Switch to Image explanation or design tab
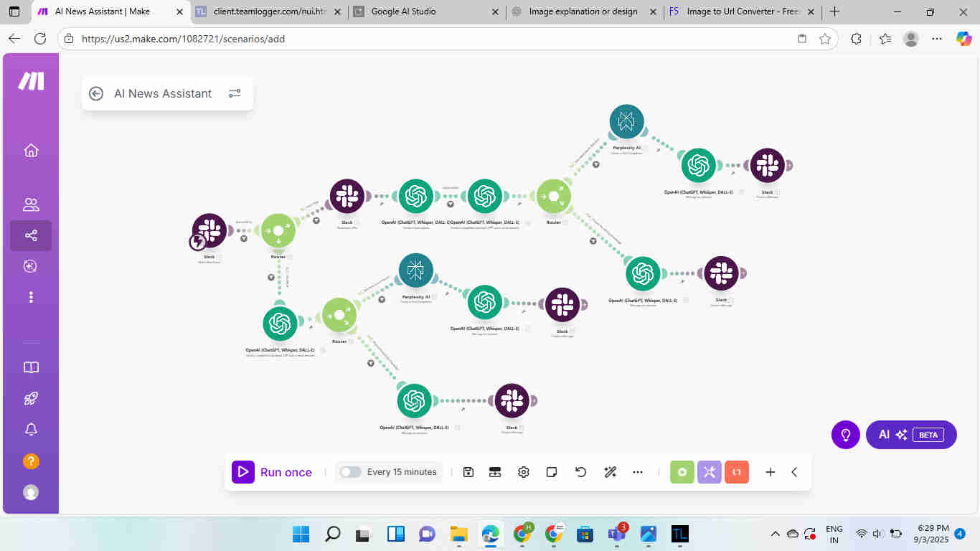 [x=583, y=11]
